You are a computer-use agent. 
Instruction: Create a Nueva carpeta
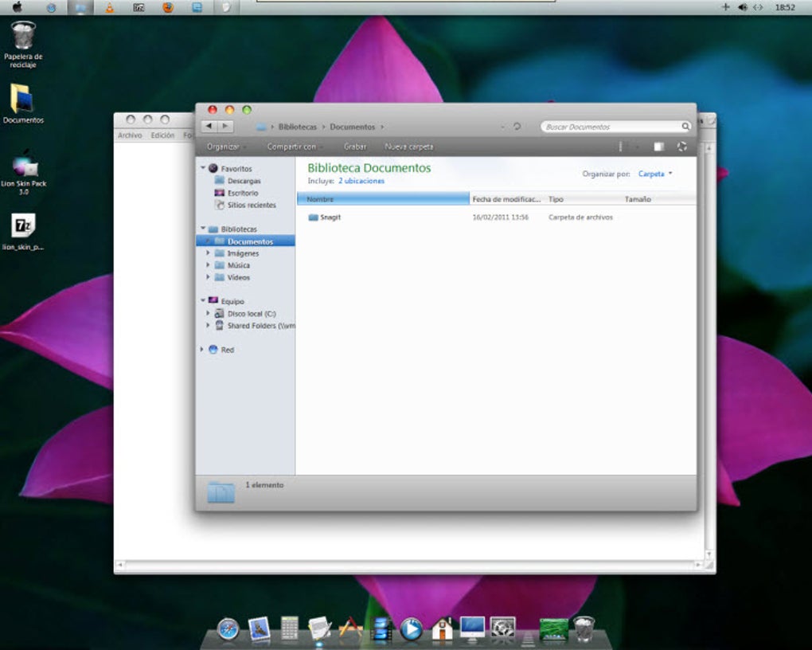(x=408, y=147)
